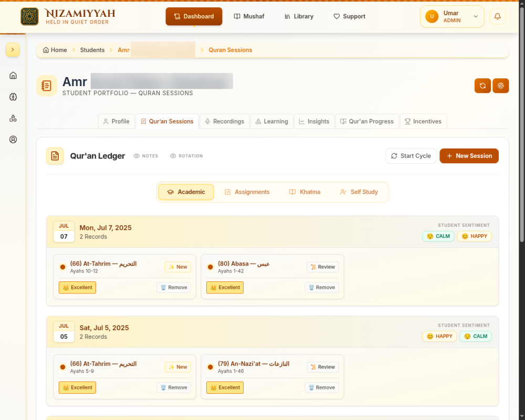Click the notification bell icon
The height and width of the screenshot is (420, 525).
click(x=497, y=16)
